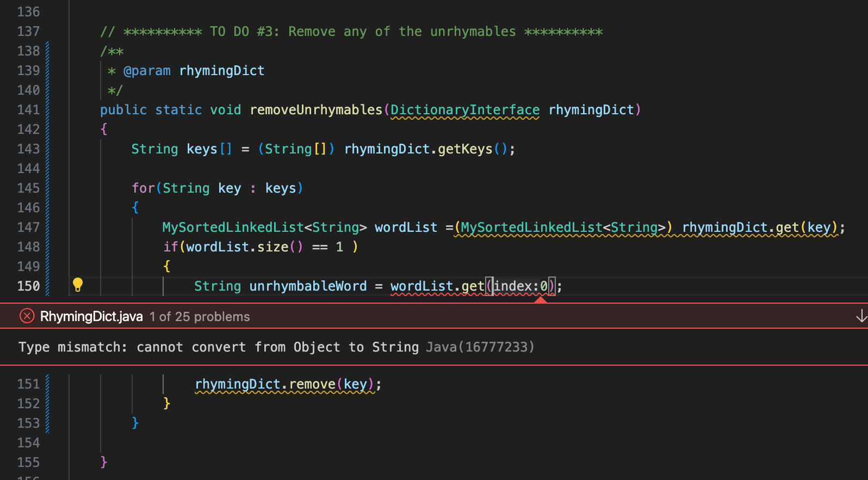The height and width of the screenshot is (480, 868).
Task: Click the "void" return type
Action: (x=226, y=110)
